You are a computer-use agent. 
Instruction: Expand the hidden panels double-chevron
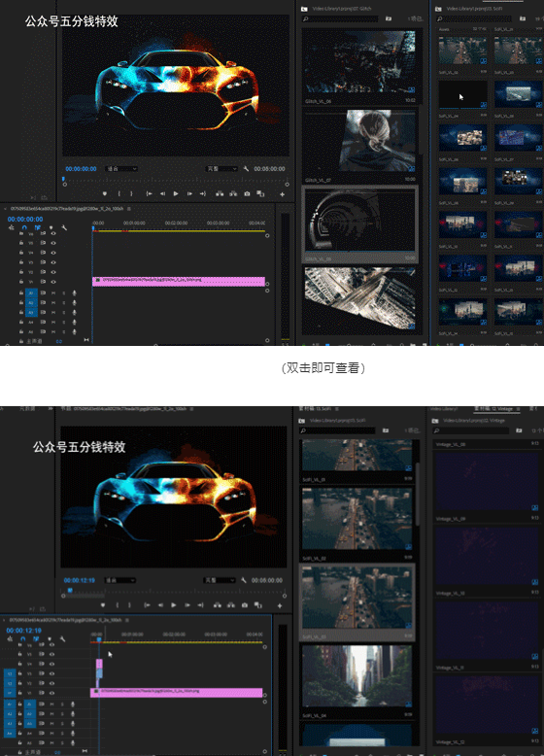tap(51, 408)
